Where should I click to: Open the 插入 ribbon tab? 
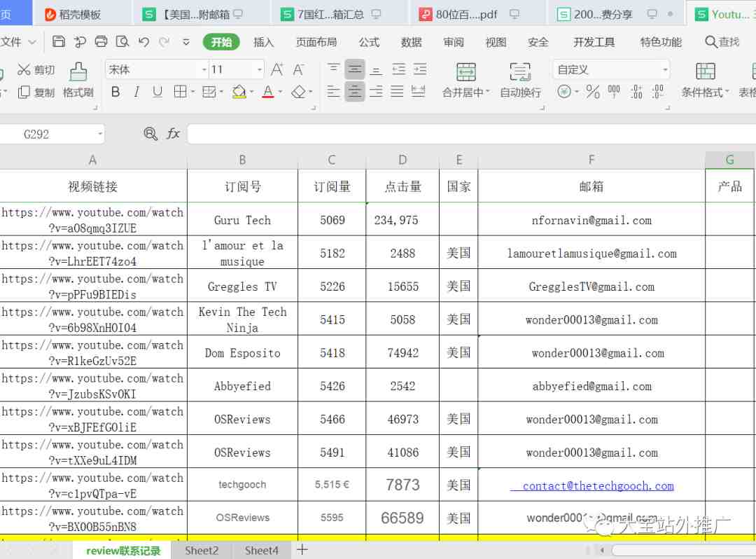(263, 42)
